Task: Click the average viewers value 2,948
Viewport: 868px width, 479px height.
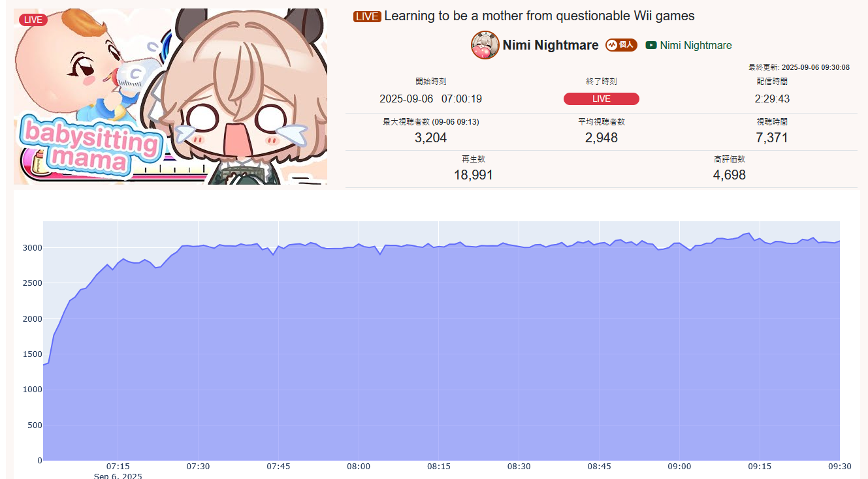Action: tap(602, 138)
